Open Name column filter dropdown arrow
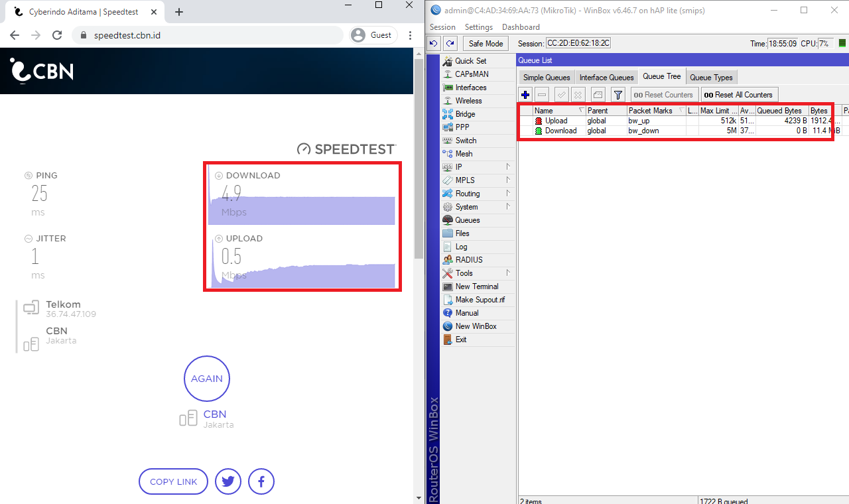The width and height of the screenshot is (849, 504). pyautogui.click(x=581, y=111)
